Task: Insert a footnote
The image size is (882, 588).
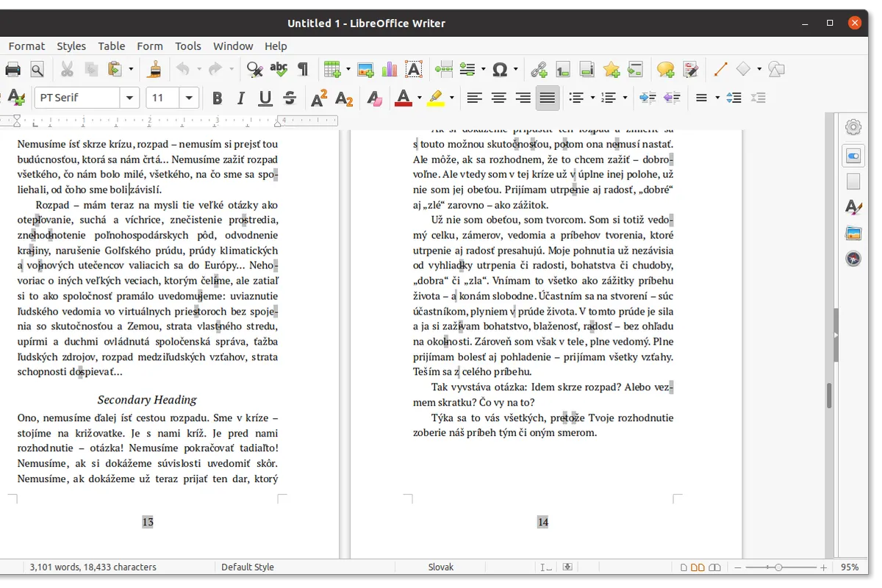Action: coord(563,70)
